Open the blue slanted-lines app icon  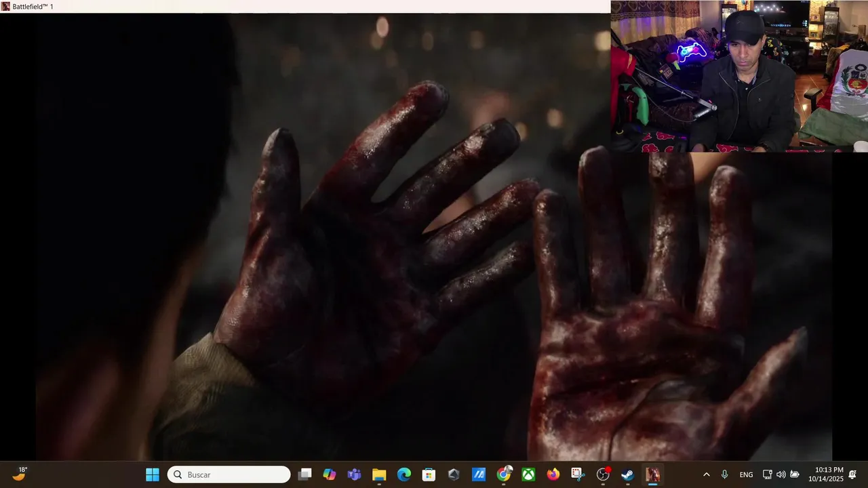[x=479, y=474]
